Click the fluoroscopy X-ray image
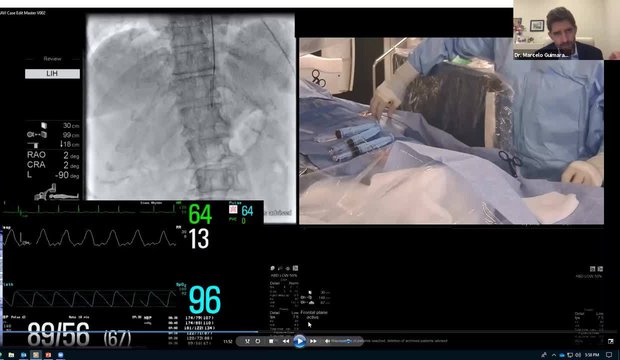620x360 pixels. [191, 107]
